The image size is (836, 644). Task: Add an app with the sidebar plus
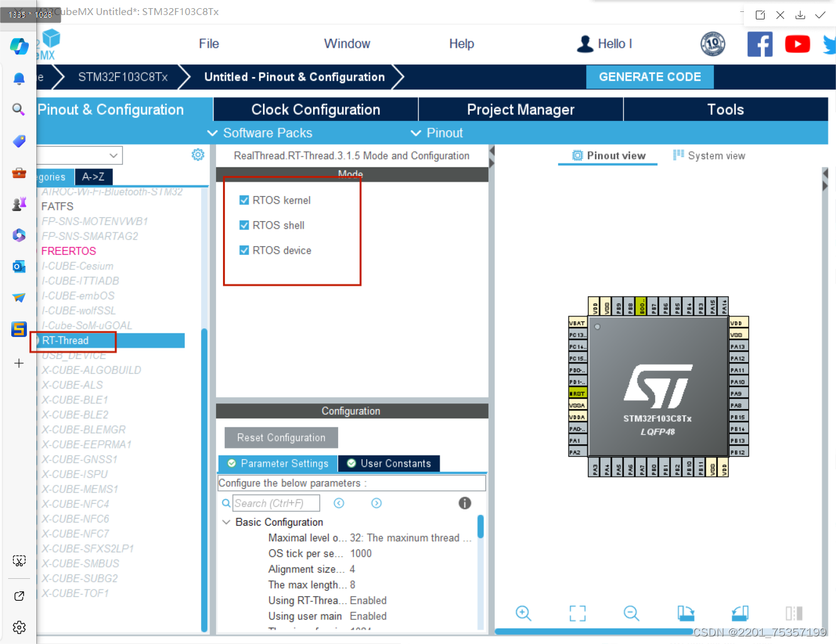coord(19,363)
